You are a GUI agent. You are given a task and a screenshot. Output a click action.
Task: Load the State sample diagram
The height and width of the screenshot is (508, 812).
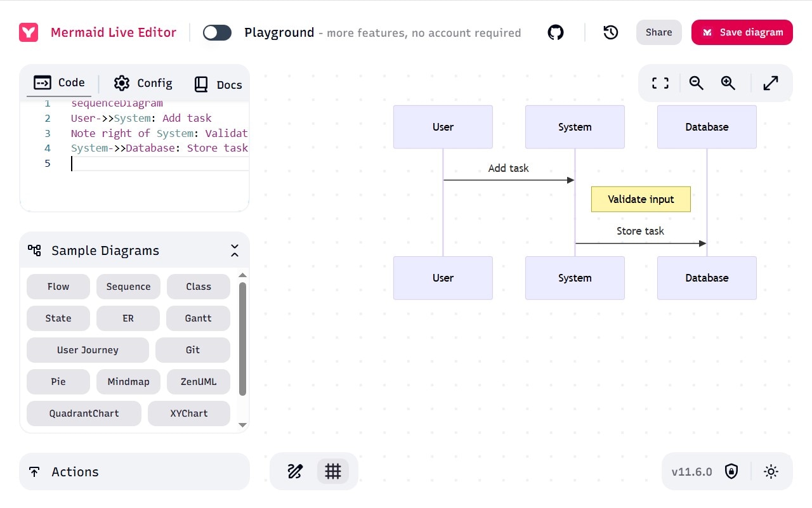[58, 318]
